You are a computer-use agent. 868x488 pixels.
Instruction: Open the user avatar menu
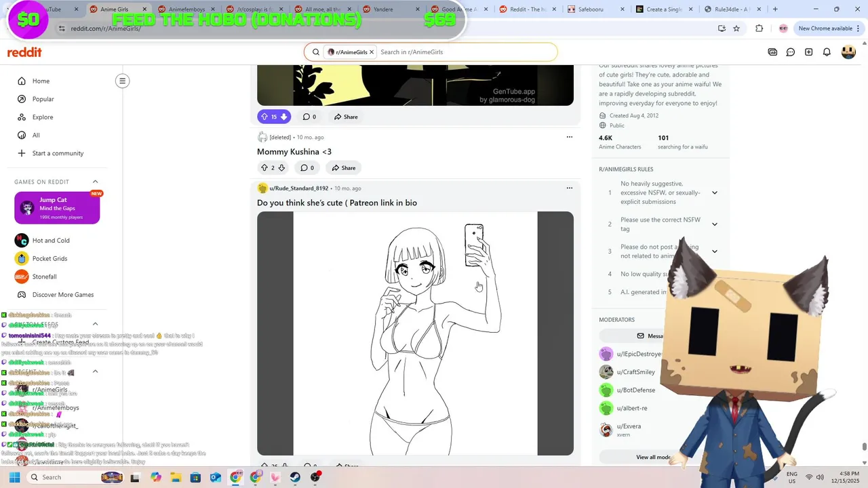pos(848,52)
